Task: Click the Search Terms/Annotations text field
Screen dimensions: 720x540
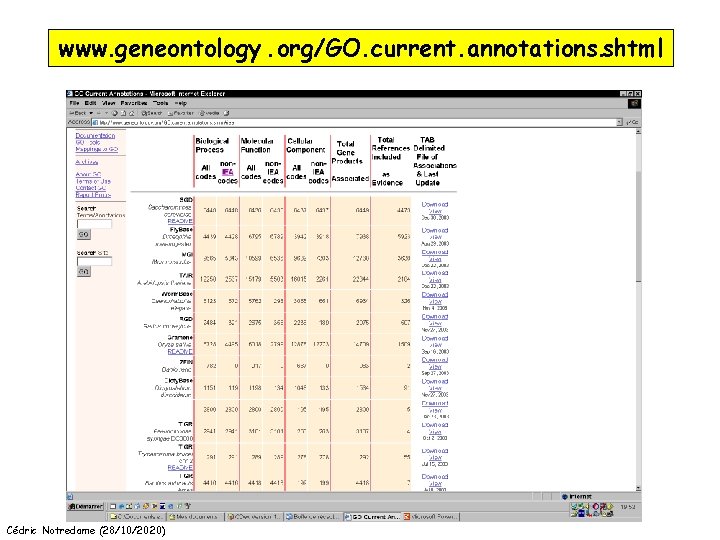Action: click(x=94, y=224)
